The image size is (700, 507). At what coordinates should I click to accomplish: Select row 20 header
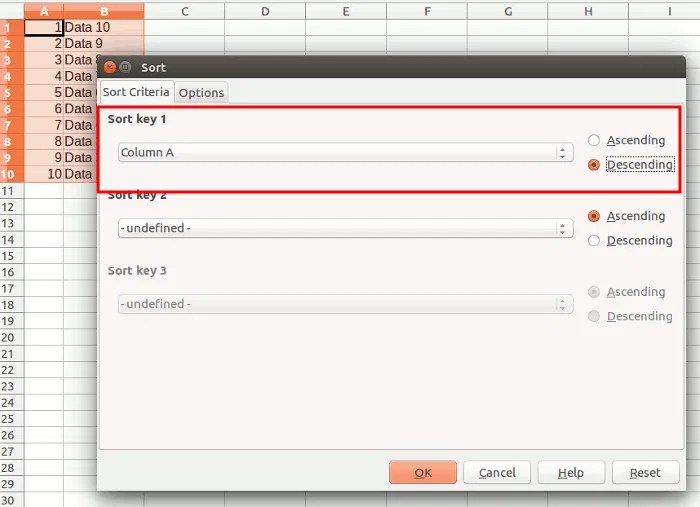tap(12, 337)
